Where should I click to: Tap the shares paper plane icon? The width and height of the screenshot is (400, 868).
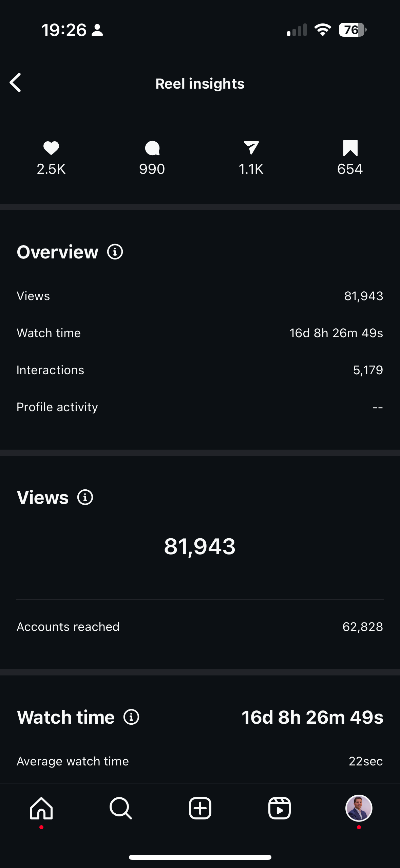point(251,148)
